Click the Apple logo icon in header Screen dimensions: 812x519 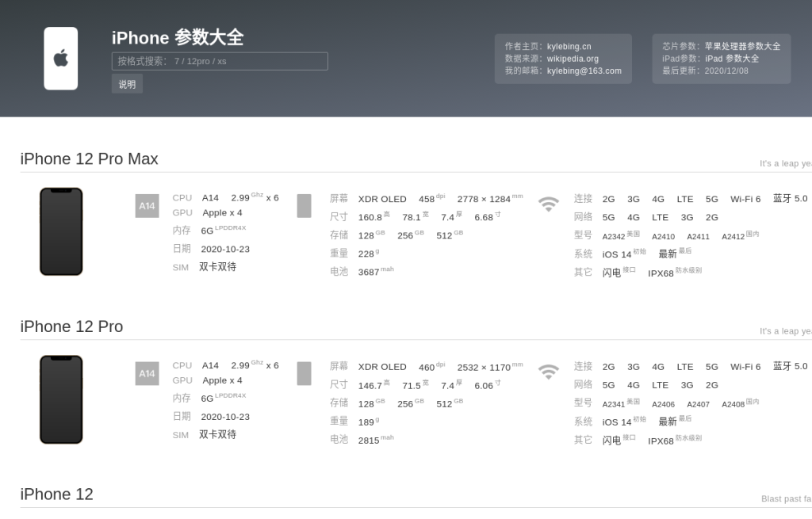[61, 59]
